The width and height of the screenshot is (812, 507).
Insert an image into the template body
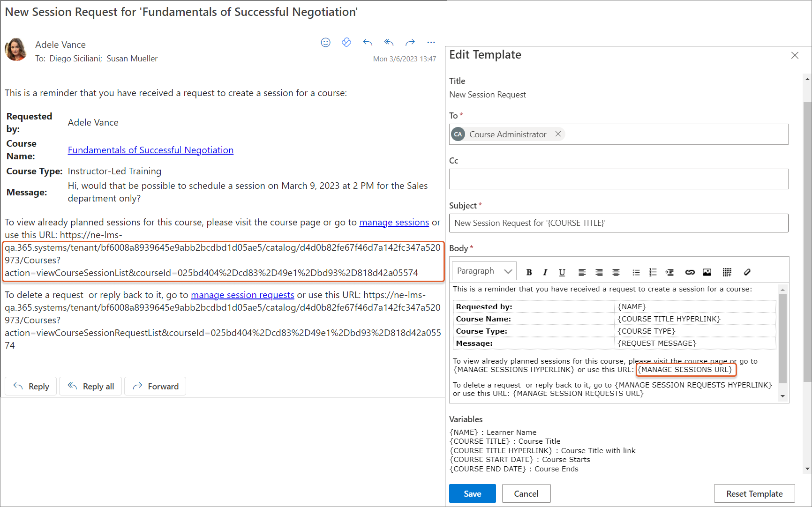click(707, 272)
